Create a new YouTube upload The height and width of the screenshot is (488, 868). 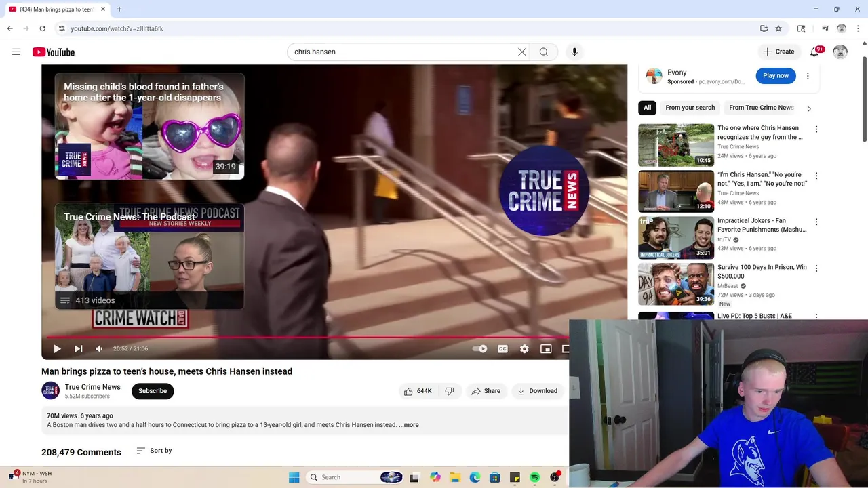click(778, 52)
